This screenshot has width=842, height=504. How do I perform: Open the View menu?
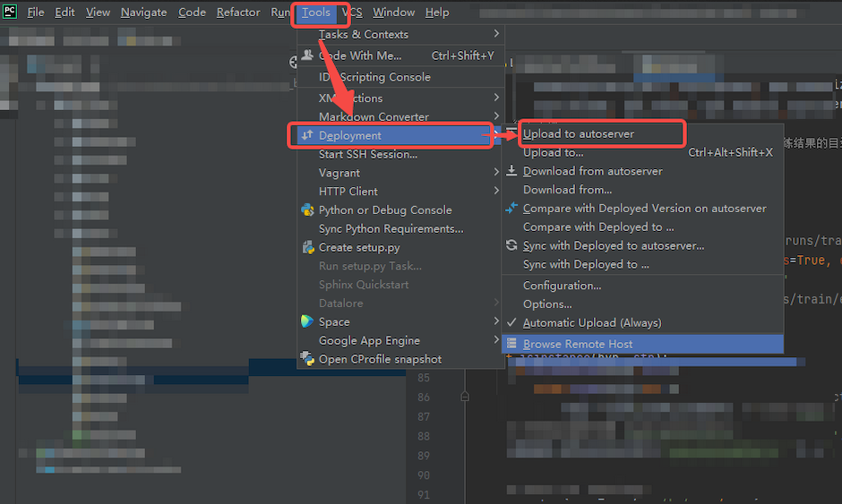[x=98, y=12]
